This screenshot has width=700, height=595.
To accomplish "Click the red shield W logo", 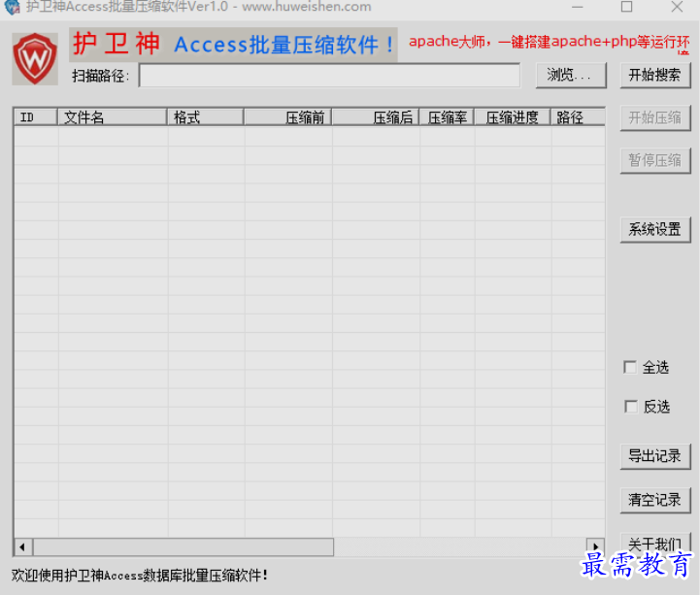I will point(35,58).
